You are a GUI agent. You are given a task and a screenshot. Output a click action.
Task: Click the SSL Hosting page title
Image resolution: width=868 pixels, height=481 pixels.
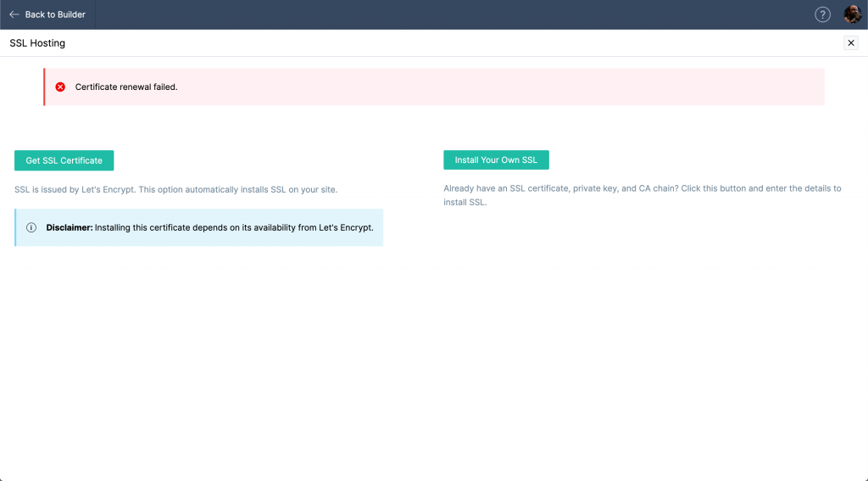tap(37, 43)
